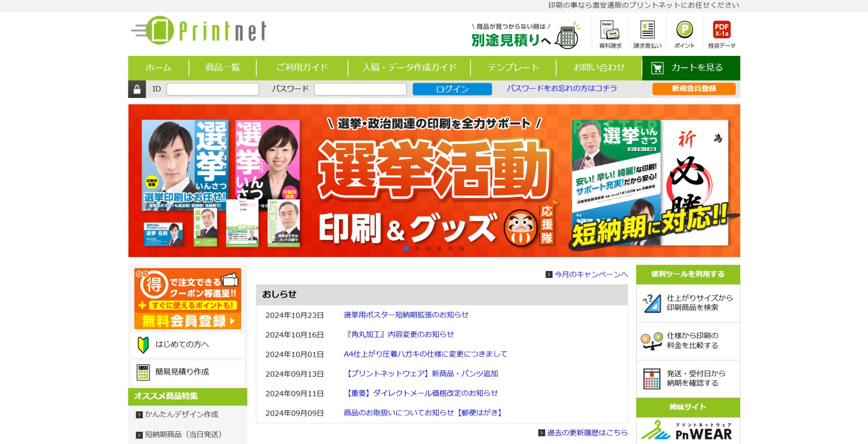Select the お問い合わせ menu item
Screen dimensions: 868x444
pyautogui.click(x=599, y=67)
